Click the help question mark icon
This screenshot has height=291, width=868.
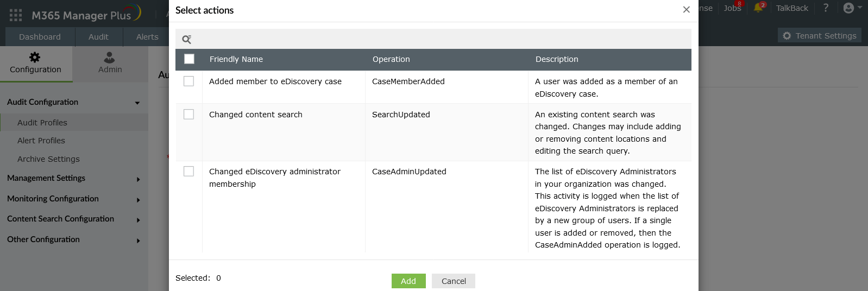pos(826,8)
